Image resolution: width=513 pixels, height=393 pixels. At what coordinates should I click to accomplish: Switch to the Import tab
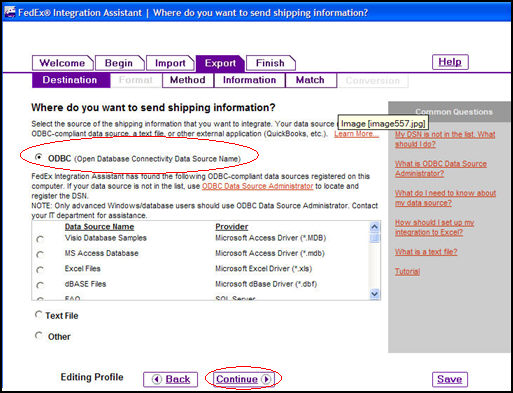pos(170,63)
